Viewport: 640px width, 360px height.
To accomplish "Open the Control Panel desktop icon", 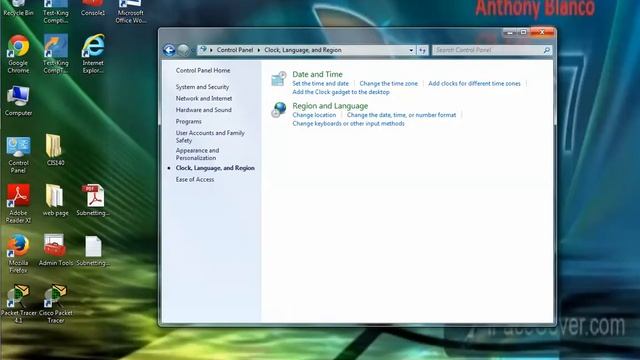I will click(18, 147).
